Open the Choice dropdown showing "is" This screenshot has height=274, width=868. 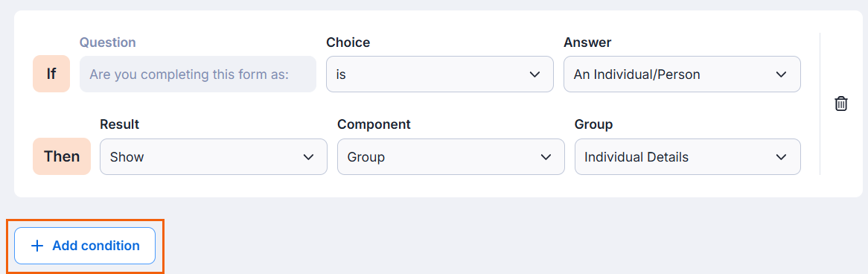[x=439, y=74]
